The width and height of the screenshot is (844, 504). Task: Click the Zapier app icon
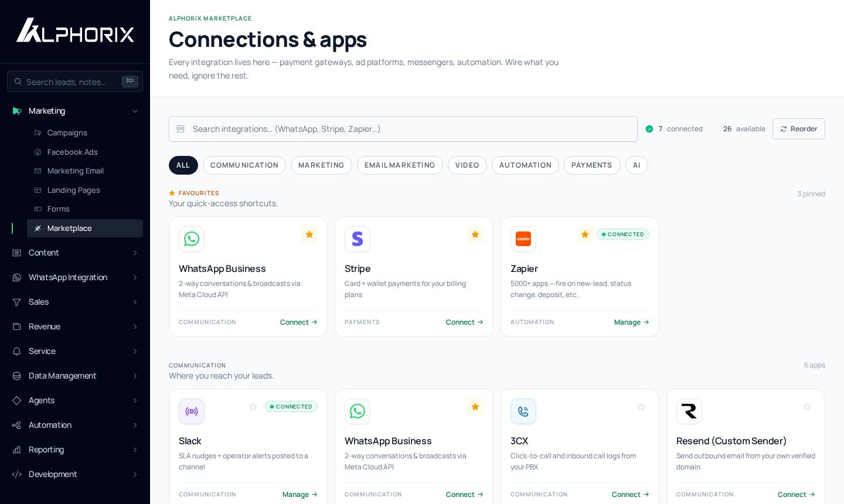click(x=523, y=239)
